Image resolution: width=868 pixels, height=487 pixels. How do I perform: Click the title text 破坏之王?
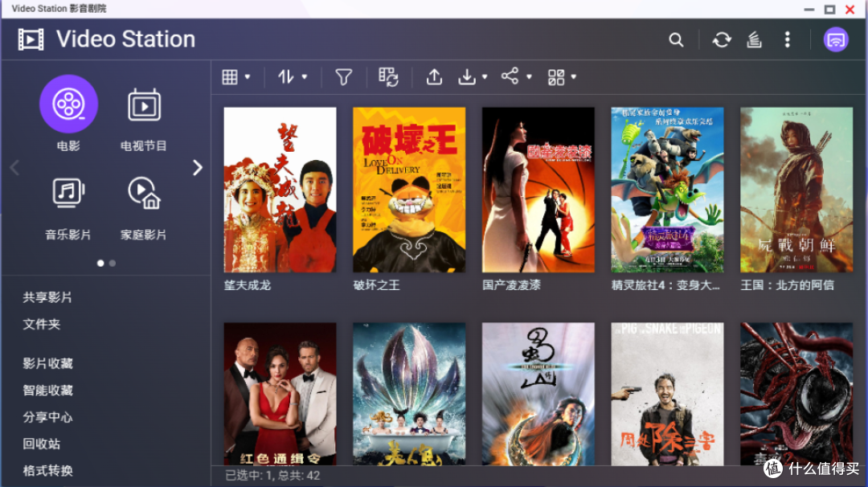tap(376, 285)
